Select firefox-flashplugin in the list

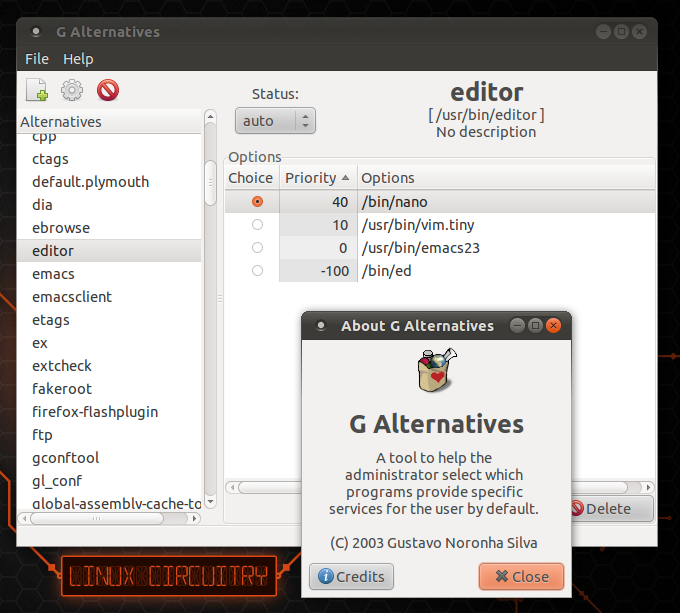[109, 411]
